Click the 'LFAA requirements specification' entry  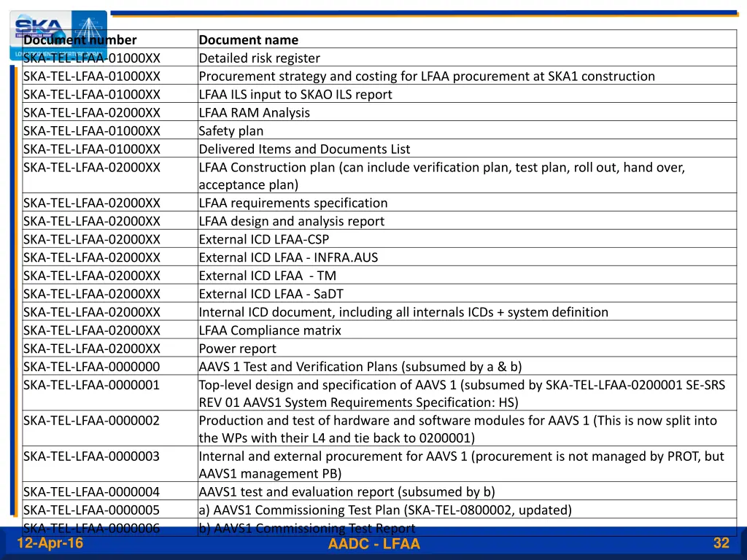pyautogui.click(x=293, y=203)
